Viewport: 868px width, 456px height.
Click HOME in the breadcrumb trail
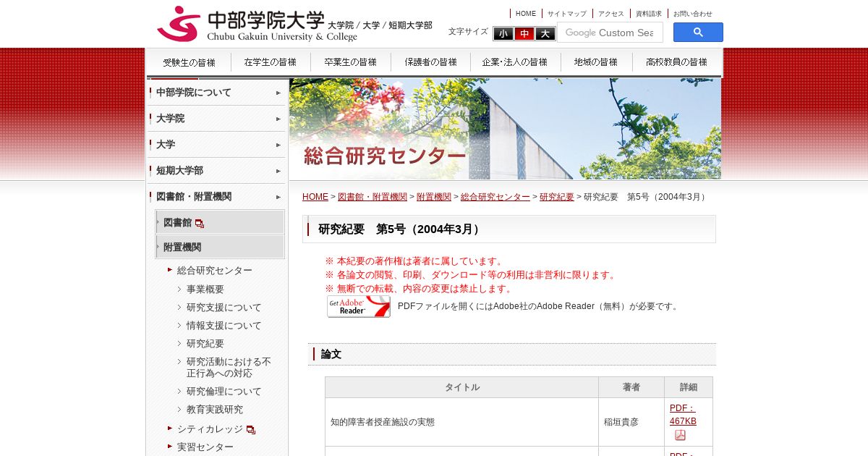click(x=315, y=197)
